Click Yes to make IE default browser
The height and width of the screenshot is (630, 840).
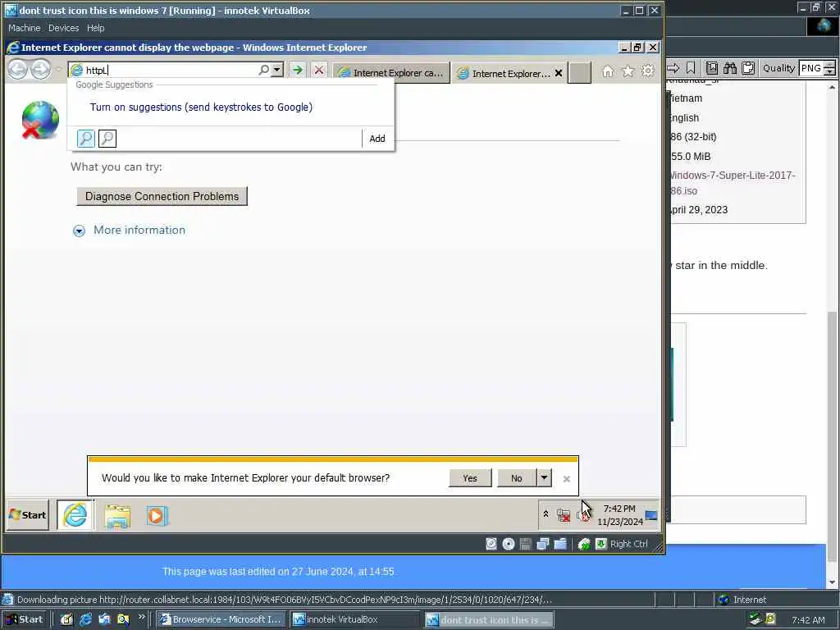[x=470, y=478]
